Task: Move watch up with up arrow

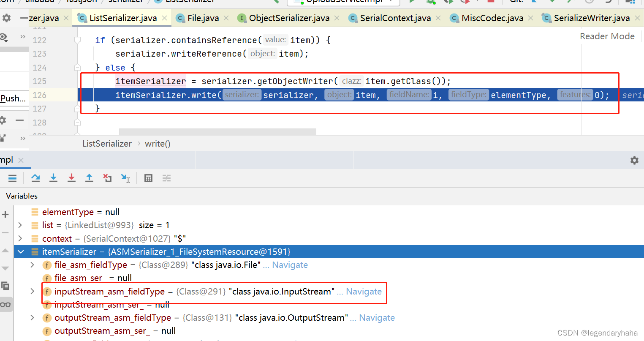Action: pos(5,251)
